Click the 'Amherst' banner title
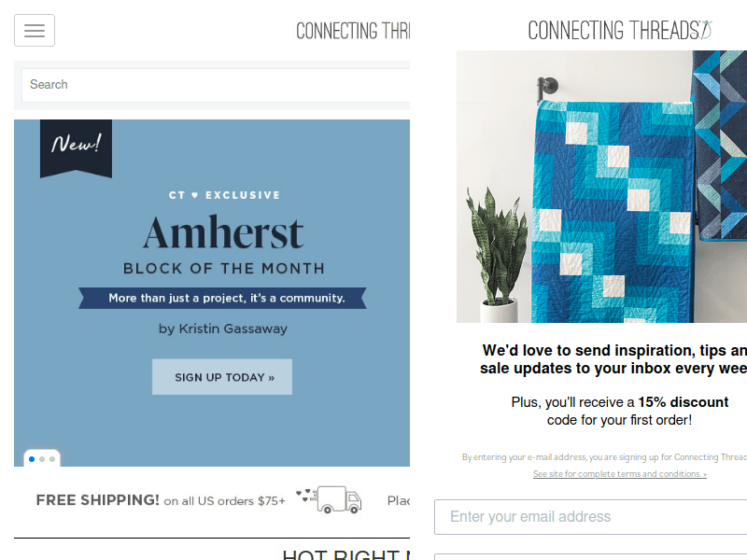747x560 pixels. tap(223, 232)
